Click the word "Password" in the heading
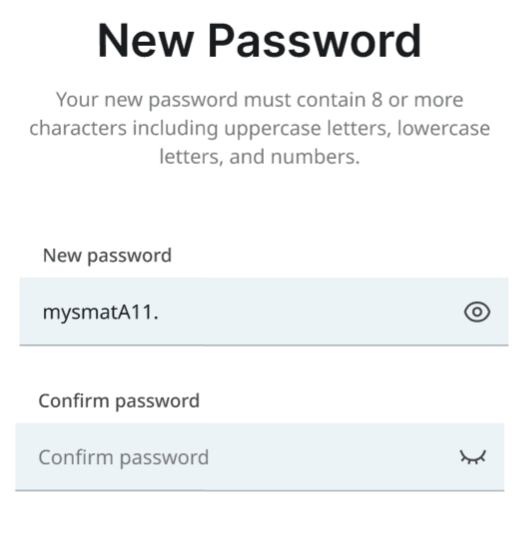The image size is (522, 544). pos(314,40)
